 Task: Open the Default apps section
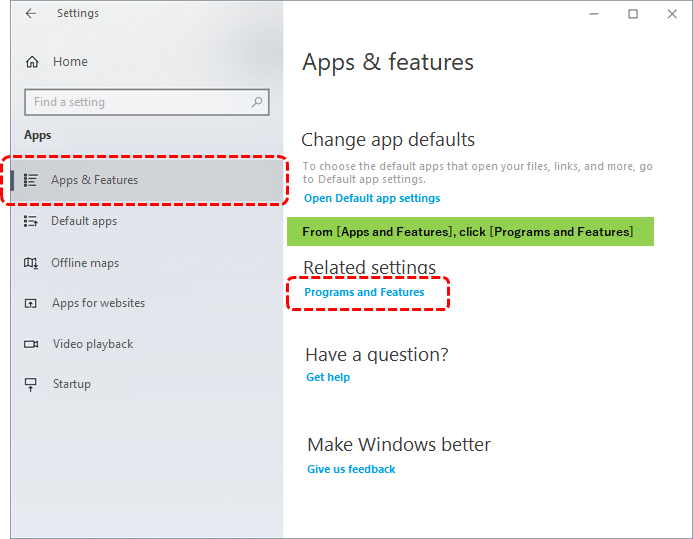[84, 221]
